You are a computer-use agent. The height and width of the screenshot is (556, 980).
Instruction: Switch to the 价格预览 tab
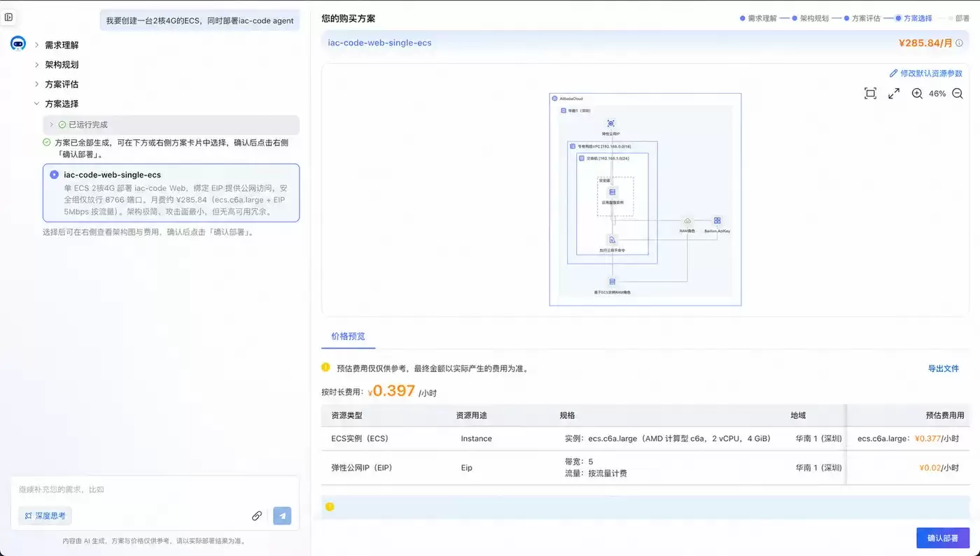(348, 336)
